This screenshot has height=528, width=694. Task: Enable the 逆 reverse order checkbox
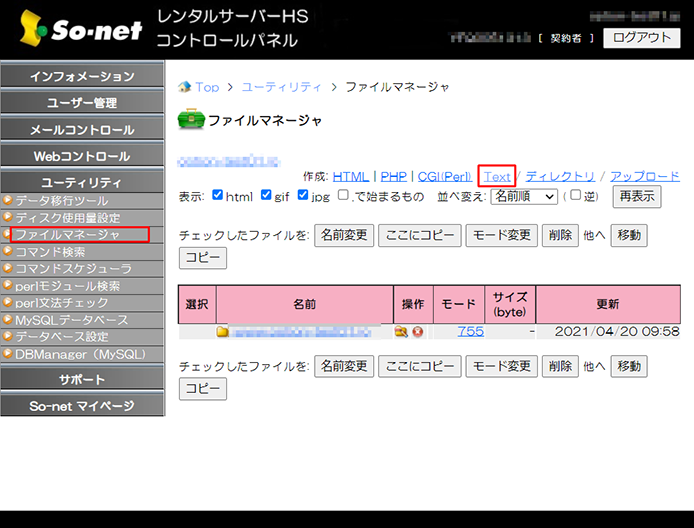(x=575, y=196)
